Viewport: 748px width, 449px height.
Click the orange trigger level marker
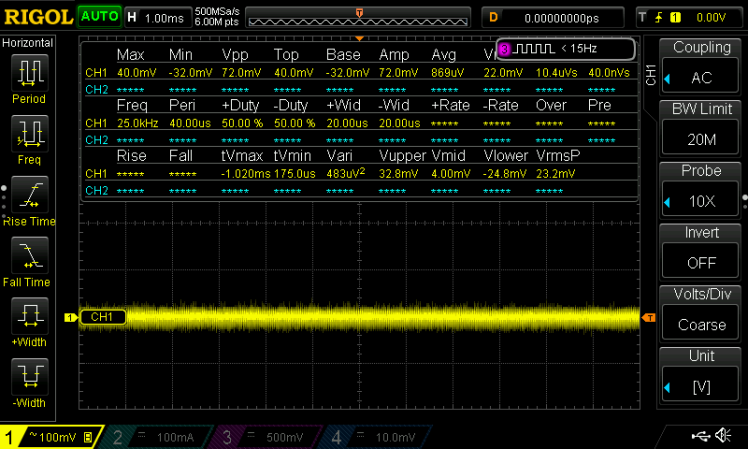[648, 317]
